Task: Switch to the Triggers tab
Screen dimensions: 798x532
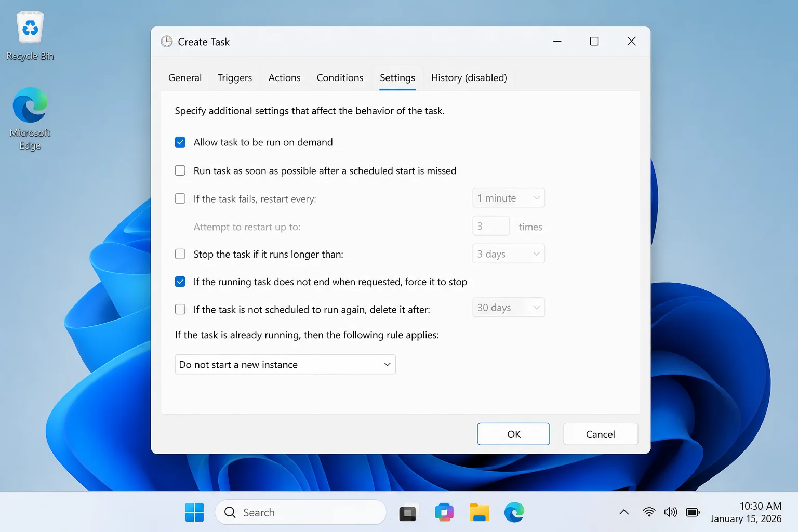Action: [x=235, y=77]
